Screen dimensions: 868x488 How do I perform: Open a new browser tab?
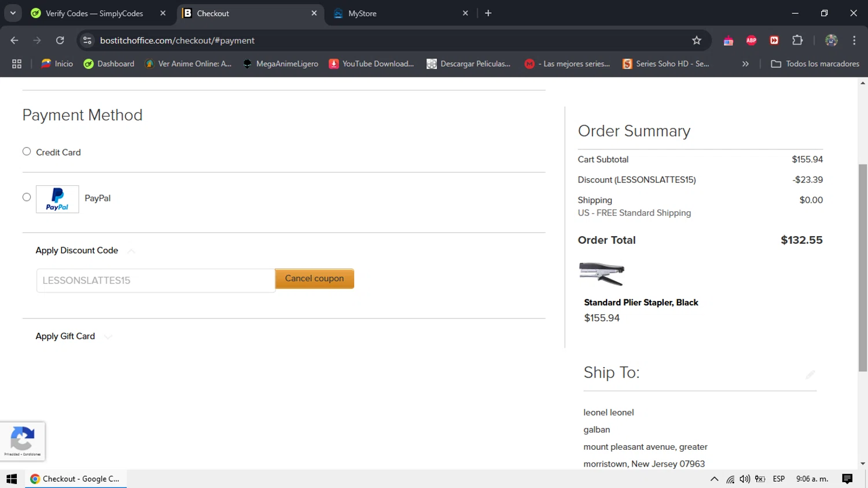[488, 13]
